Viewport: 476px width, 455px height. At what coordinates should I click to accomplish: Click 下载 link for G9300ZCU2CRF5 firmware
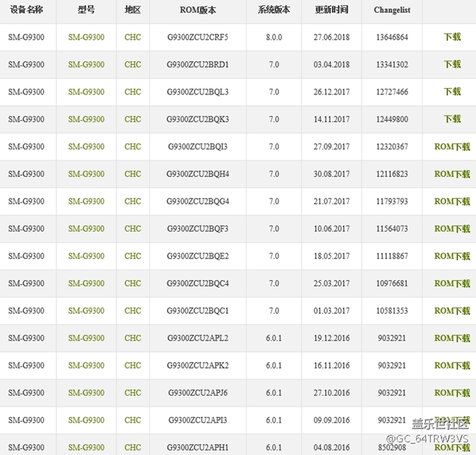(452, 37)
